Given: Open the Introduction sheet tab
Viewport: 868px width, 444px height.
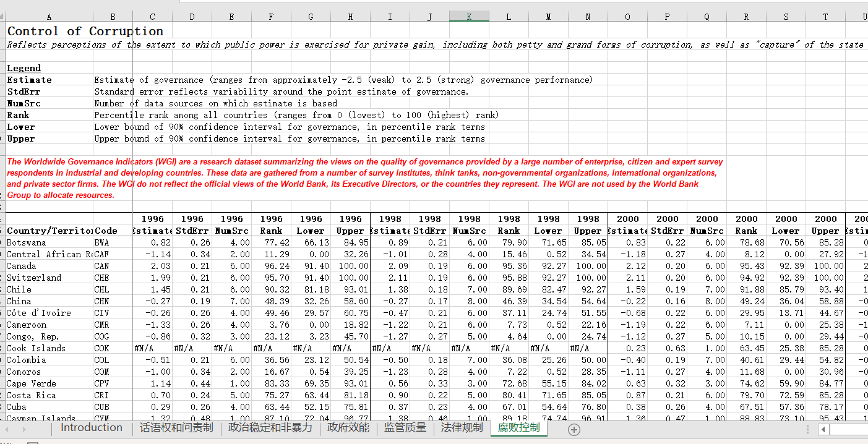Looking at the screenshot, I should tap(92, 427).
